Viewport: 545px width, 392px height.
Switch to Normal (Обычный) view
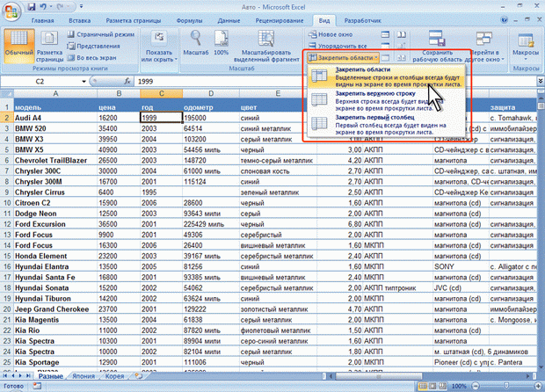[x=19, y=47]
